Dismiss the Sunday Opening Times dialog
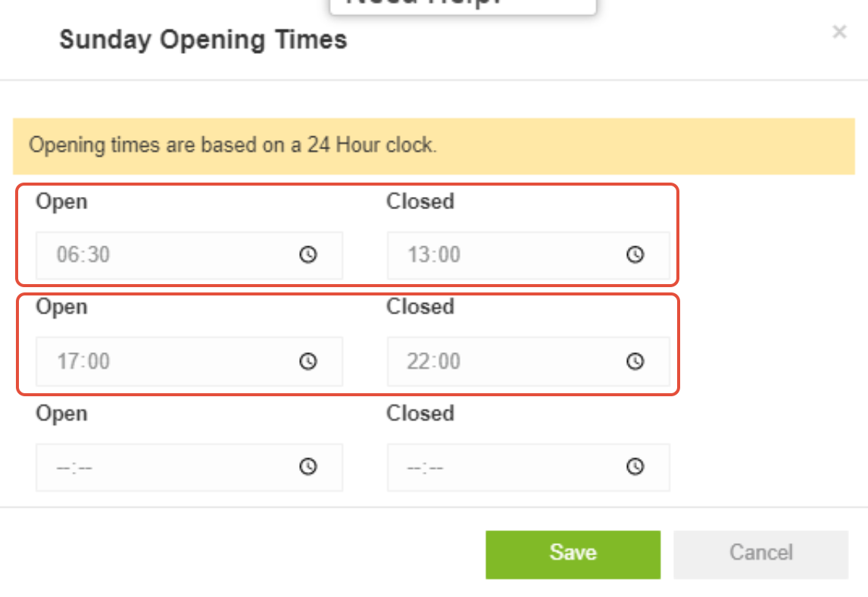The height and width of the screenshot is (597, 868). [839, 32]
